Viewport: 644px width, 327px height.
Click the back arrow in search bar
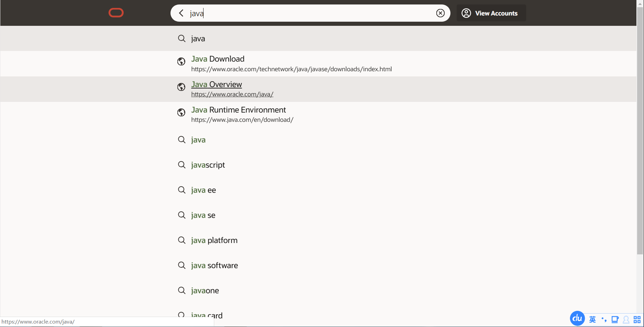181,13
